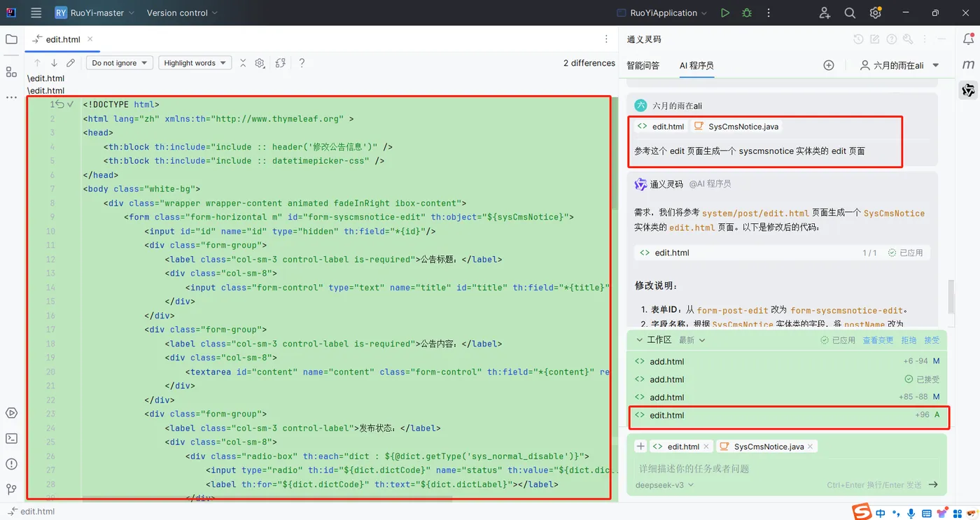Focus the task description input field
The width and height of the screenshot is (980, 520).
[787, 468]
